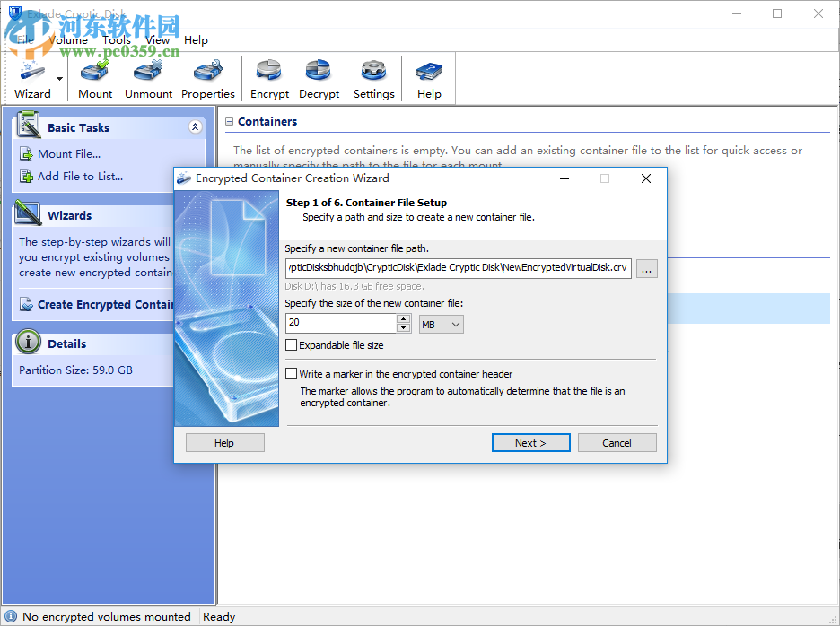Enable Write a marker in header checkbox
The width and height of the screenshot is (840, 626).
292,374
